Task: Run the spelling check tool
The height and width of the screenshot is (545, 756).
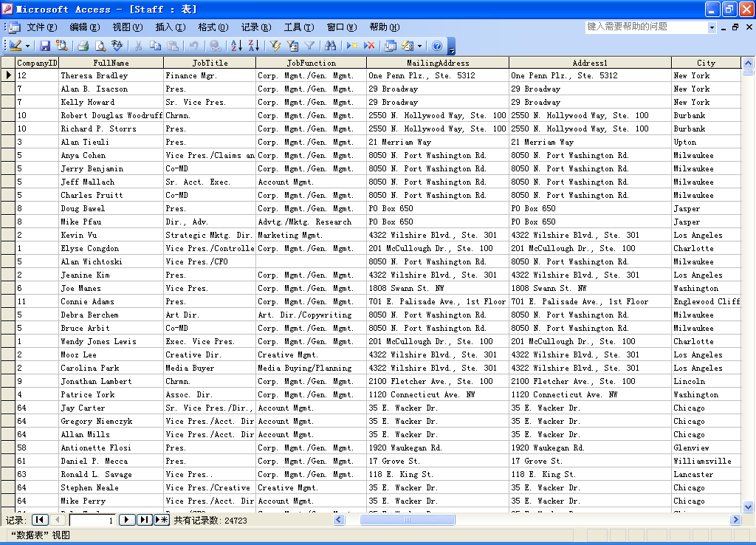Action: click(117, 46)
